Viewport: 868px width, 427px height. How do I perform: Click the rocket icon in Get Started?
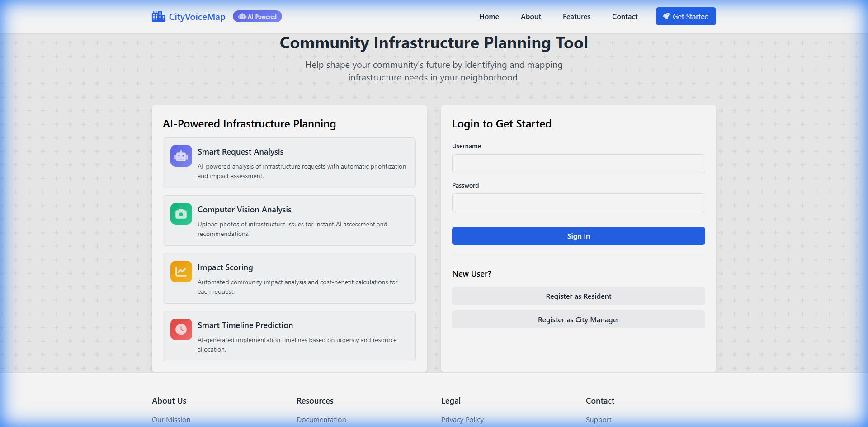tap(666, 17)
